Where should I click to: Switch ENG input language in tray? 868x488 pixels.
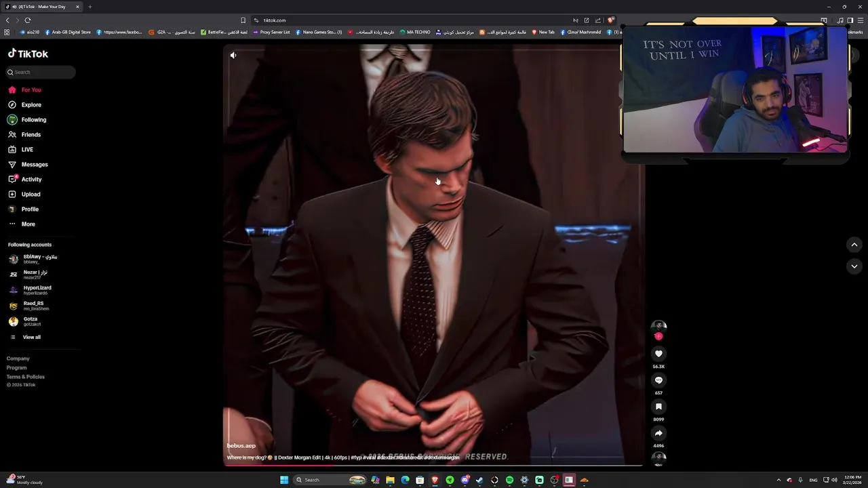[x=813, y=480]
